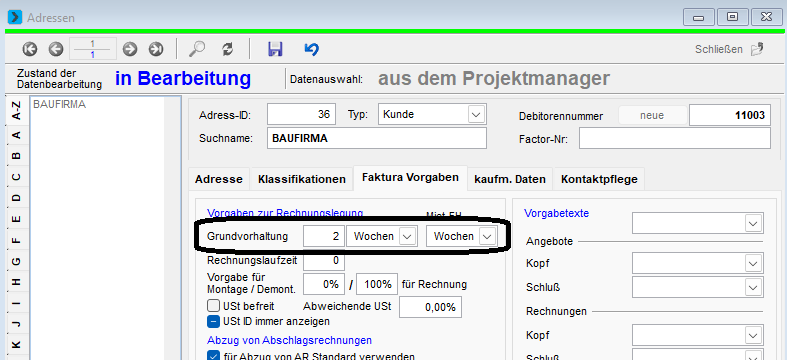Screen dimensions: 787x360
Task: Filter by letter J index tab
Action: (17, 324)
